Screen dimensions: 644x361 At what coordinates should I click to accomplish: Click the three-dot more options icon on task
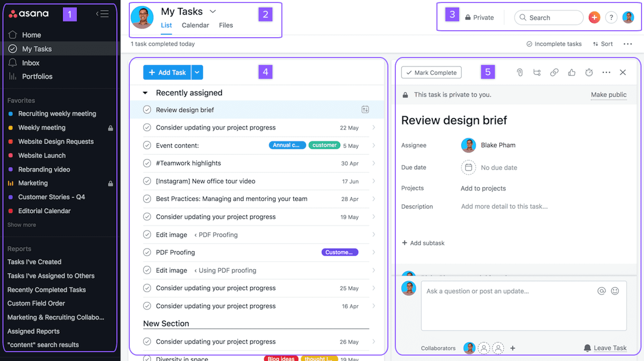pos(606,72)
